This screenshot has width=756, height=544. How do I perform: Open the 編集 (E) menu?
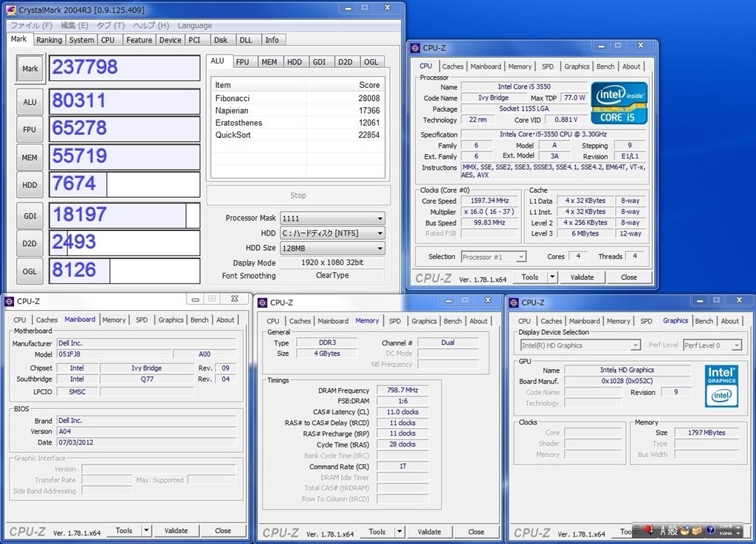tap(75, 26)
